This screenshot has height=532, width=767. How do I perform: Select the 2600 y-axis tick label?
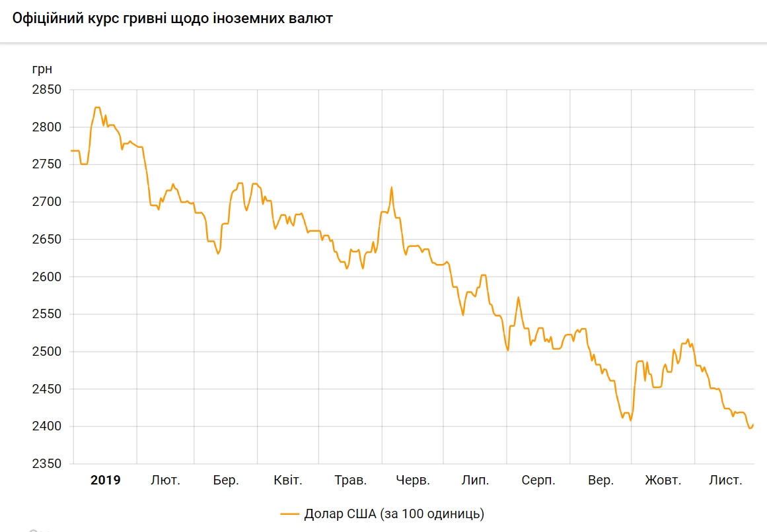46,277
